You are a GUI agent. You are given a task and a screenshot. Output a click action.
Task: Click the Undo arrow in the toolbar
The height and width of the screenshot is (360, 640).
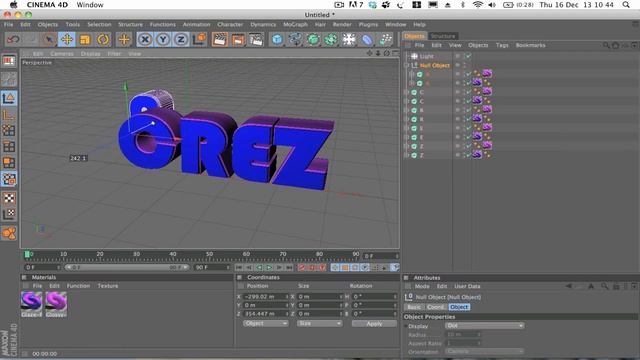[13, 40]
